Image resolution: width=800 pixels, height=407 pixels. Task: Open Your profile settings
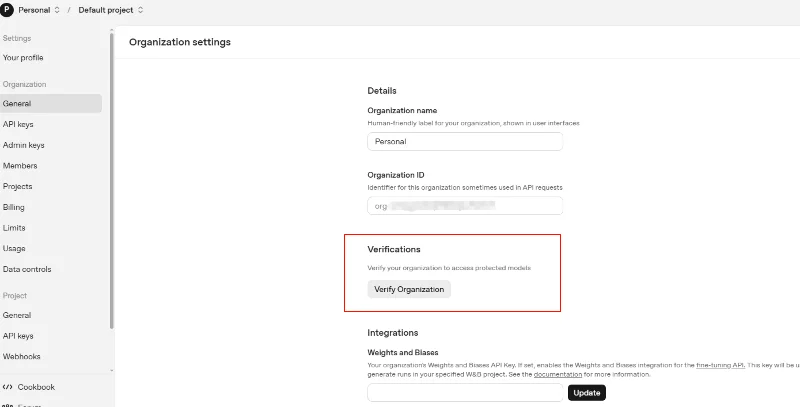[x=23, y=58]
